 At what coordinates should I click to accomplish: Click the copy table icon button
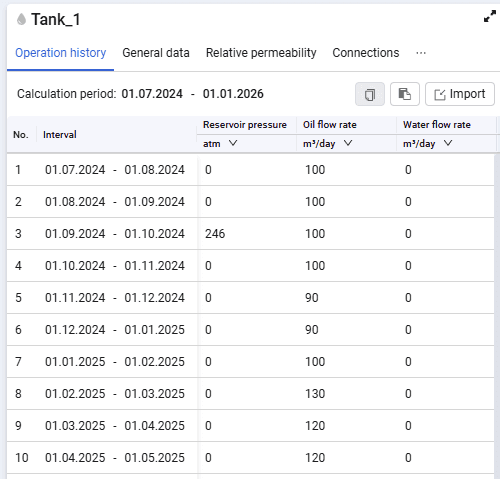tap(370, 94)
